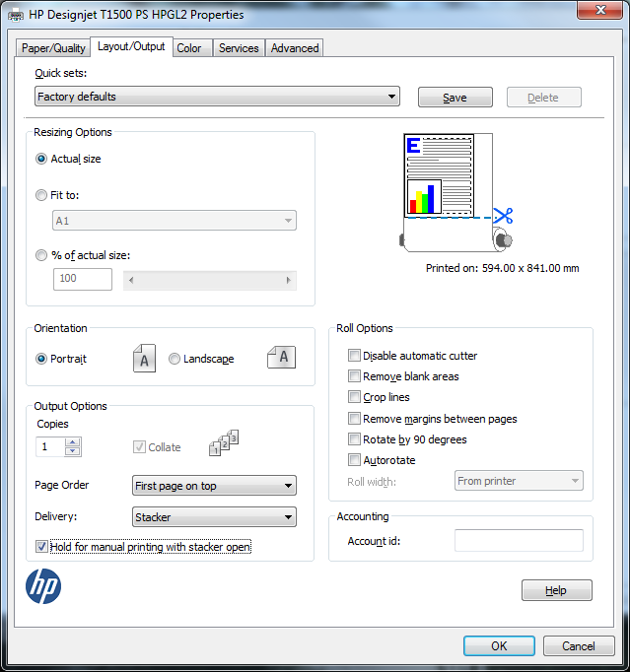Close the Properties dialog window
Screen dimensions: 630x672
[599, 10]
